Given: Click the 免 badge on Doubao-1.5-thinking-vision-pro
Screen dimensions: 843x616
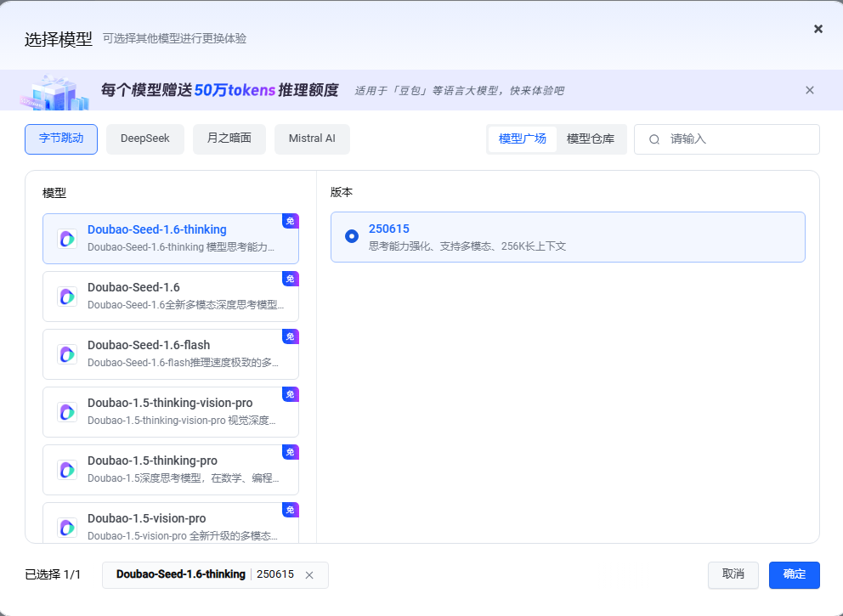Looking at the screenshot, I should 291,394.
